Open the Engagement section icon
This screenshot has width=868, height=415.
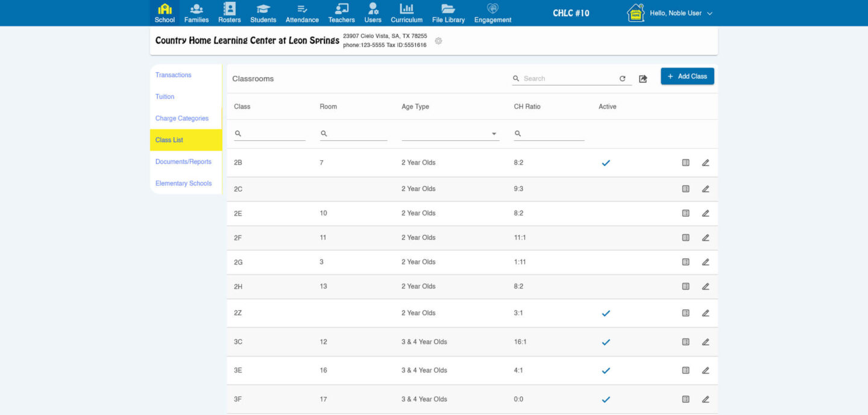(492, 9)
